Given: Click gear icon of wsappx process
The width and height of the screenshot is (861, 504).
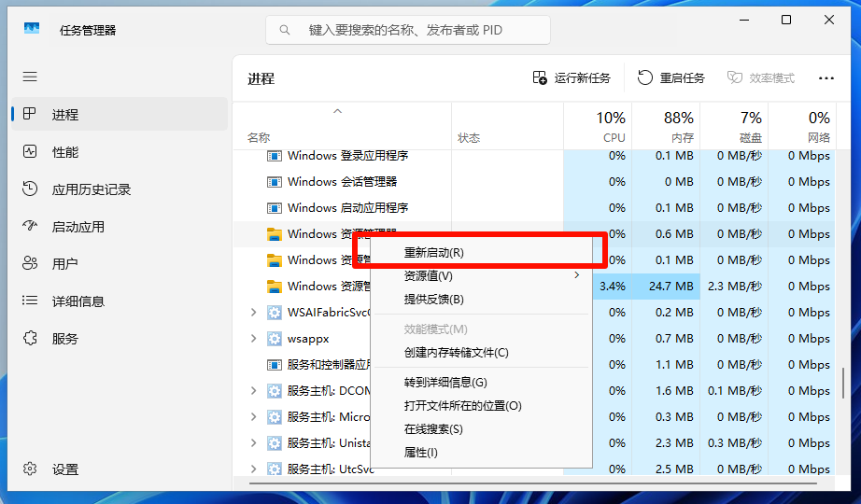Looking at the screenshot, I should click(x=274, y=339).
